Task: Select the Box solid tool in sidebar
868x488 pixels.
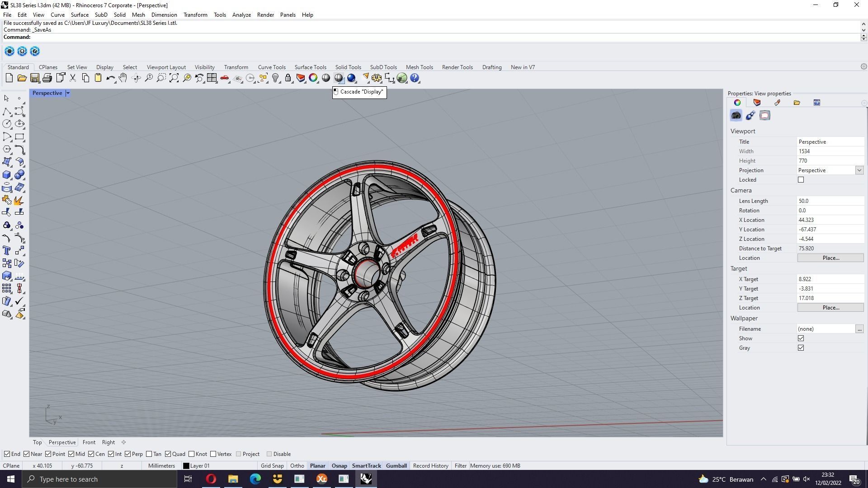Action: coord(7,174)
